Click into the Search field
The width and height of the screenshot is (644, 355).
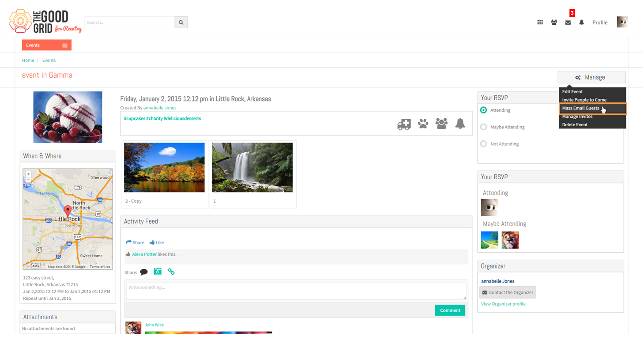pos(130,22)
